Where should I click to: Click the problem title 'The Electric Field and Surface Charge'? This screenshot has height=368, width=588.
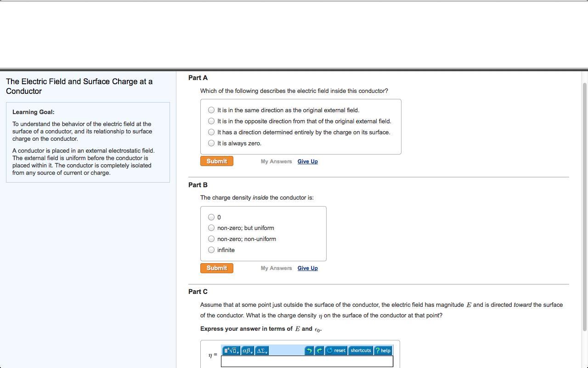(x=79, y=86)
